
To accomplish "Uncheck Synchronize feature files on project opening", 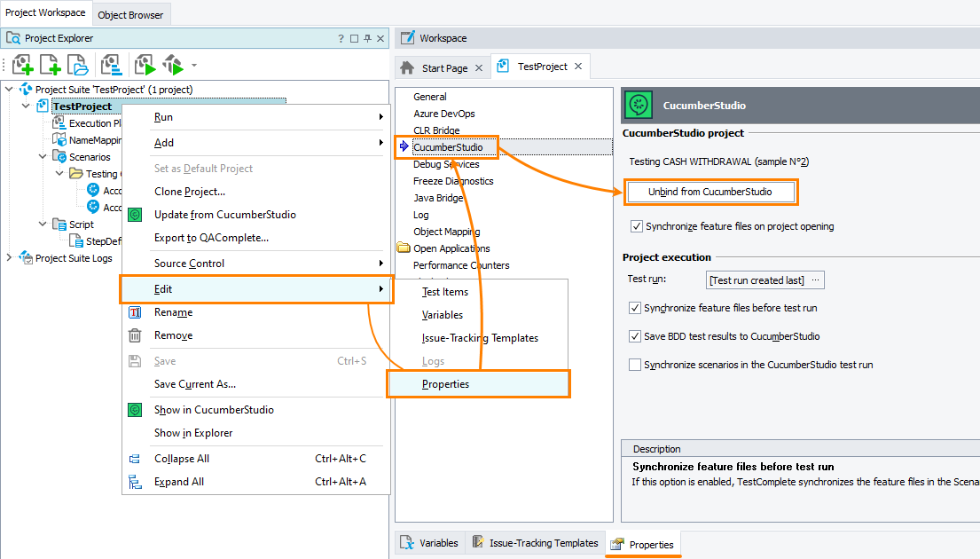I will 637,226.
